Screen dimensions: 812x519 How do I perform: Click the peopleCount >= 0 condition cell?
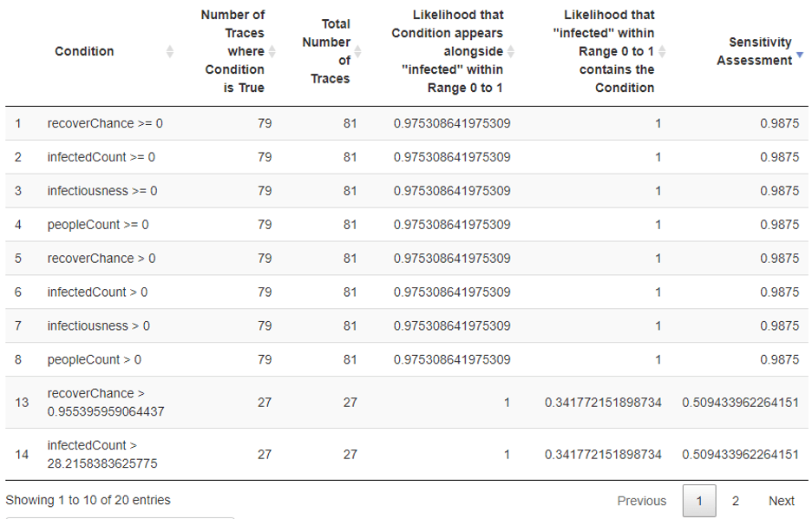[98, 225]
